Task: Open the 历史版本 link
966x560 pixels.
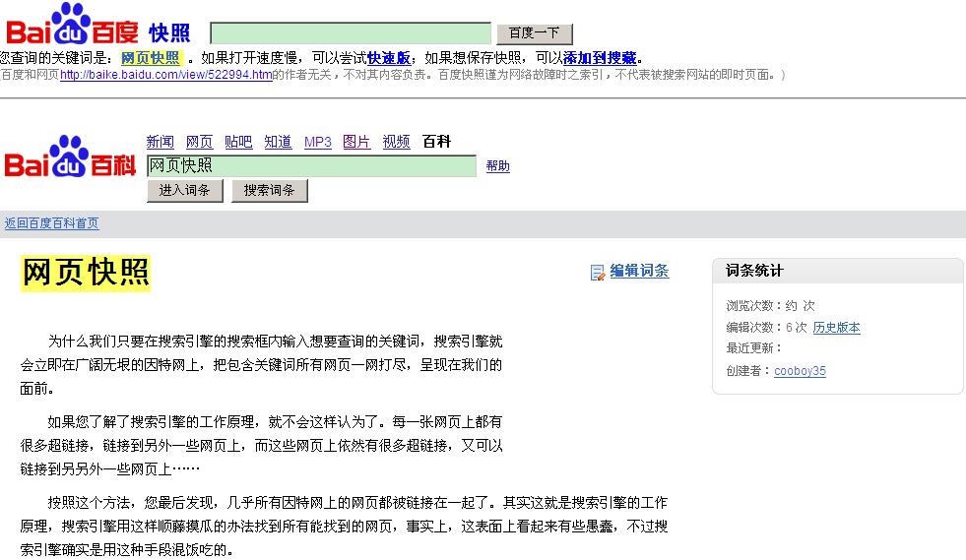Action: pos(836,328)
